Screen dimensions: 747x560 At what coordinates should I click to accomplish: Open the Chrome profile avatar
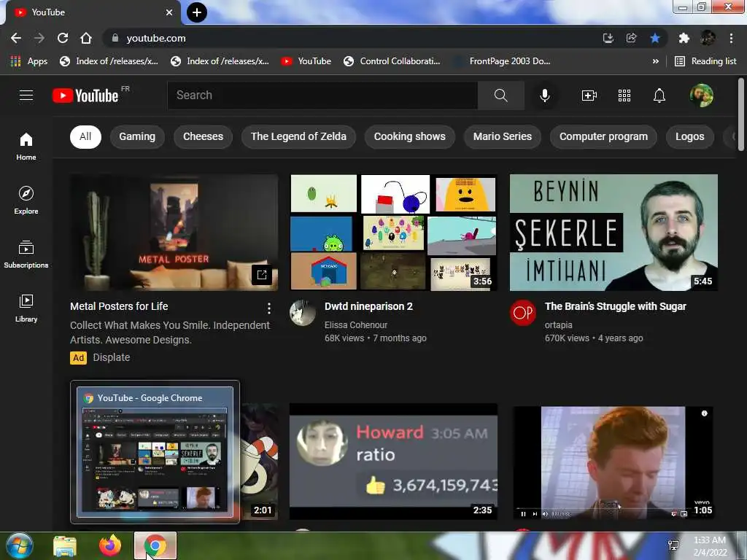tap(708, 38)
